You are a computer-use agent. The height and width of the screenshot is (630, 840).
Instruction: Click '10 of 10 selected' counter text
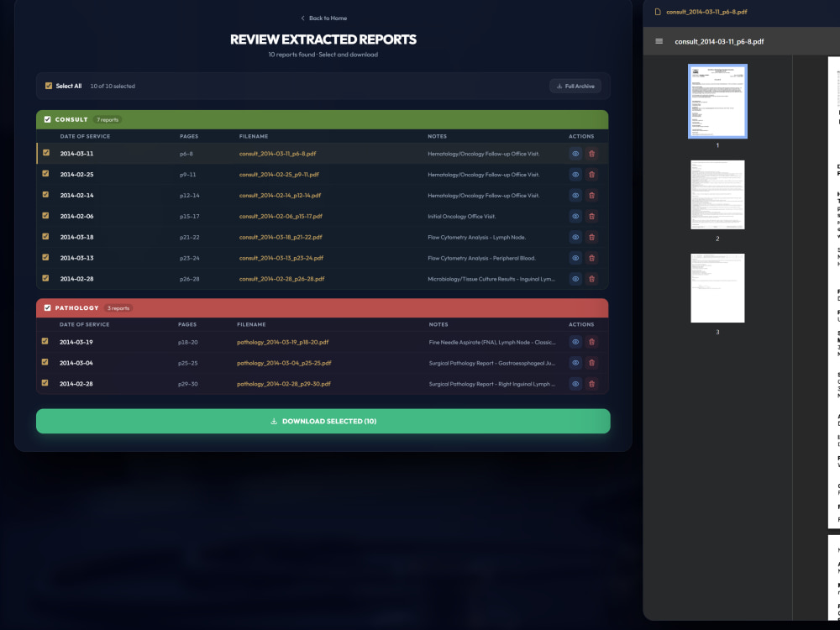point(113,87)
